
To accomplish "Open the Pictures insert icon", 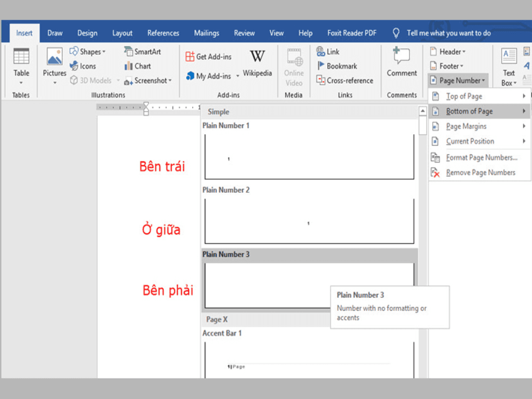I will coord(55,57).
